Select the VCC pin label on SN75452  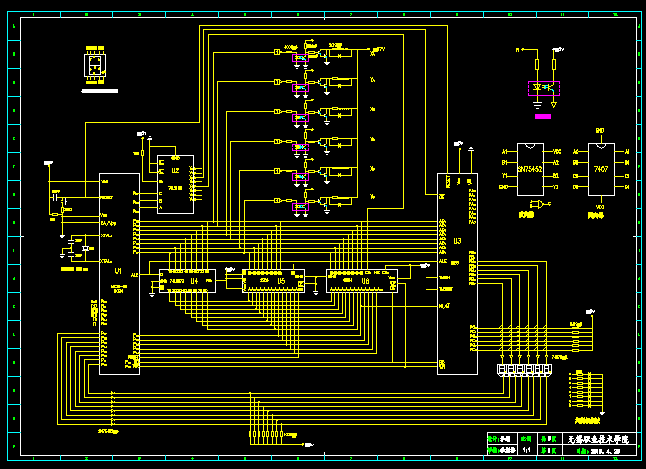tap(557, 152)
